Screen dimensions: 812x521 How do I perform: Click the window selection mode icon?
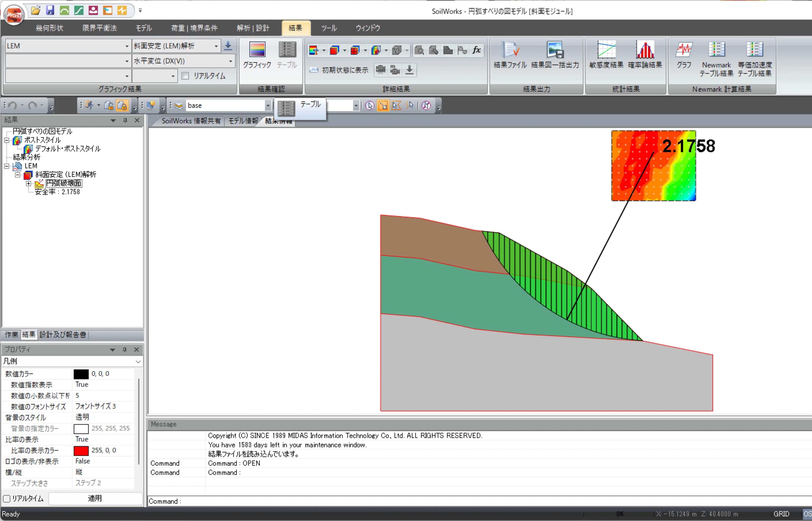point(383,106)
